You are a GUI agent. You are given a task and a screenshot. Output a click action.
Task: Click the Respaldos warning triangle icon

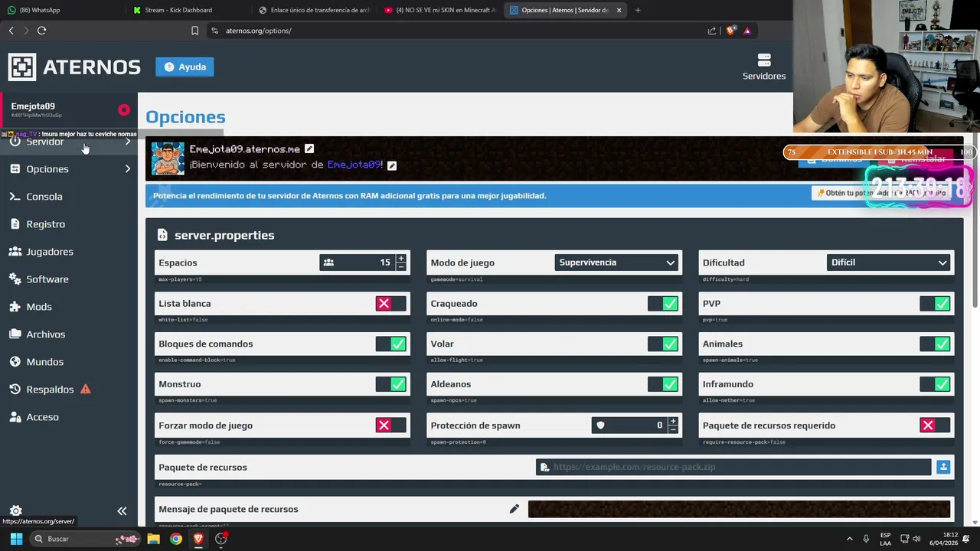pos(86,389)
